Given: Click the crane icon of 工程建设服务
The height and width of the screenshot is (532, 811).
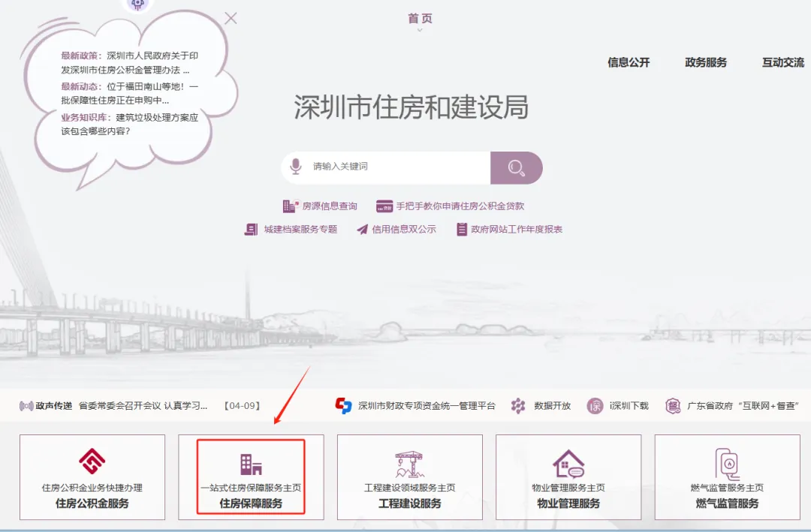Looking at the screenshot, I should click(x=410, y=464).
